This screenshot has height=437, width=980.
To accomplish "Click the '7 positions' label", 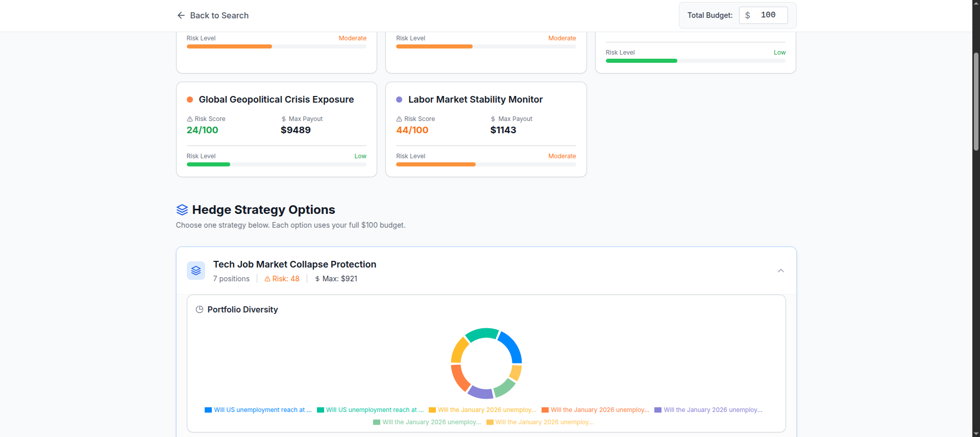I will point(231,279).
